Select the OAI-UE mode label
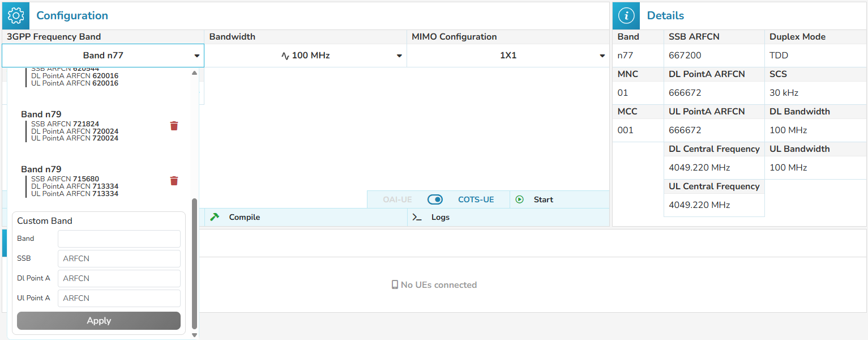This screenshot has width=868, height=340. point(397,199)
